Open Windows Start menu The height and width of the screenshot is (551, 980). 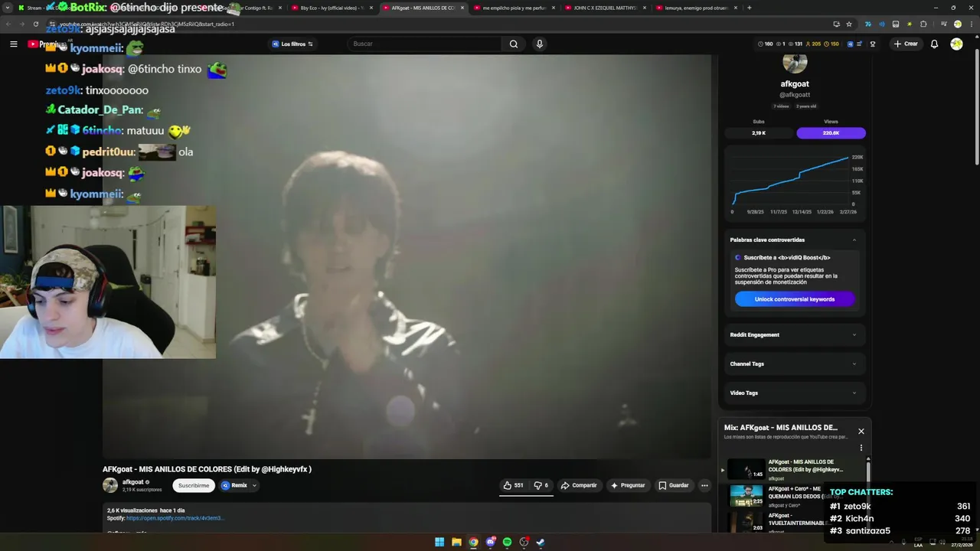point(439,542)
